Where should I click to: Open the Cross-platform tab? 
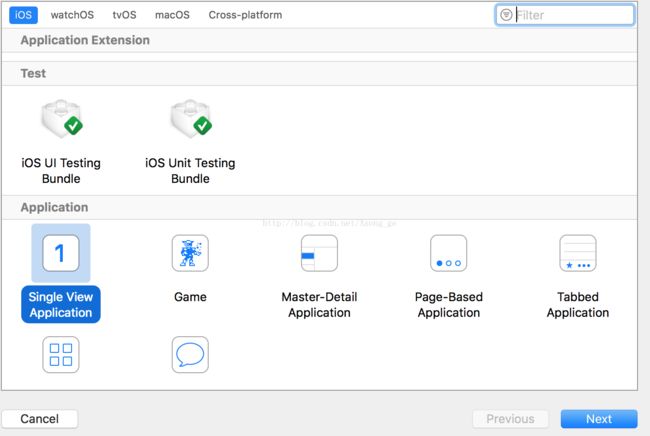click(245, 15)
